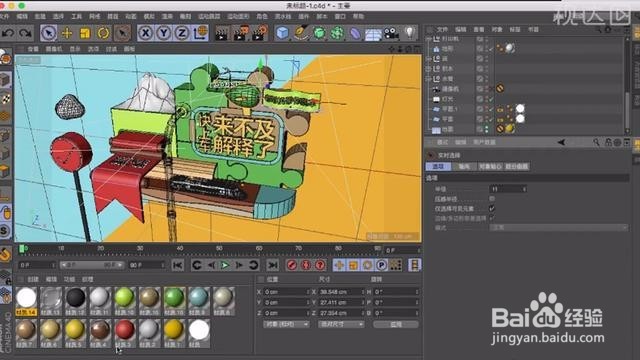Click green playhead marker on timeline
The width and height of the screenshot is (640, 360).
coord(22,248)
